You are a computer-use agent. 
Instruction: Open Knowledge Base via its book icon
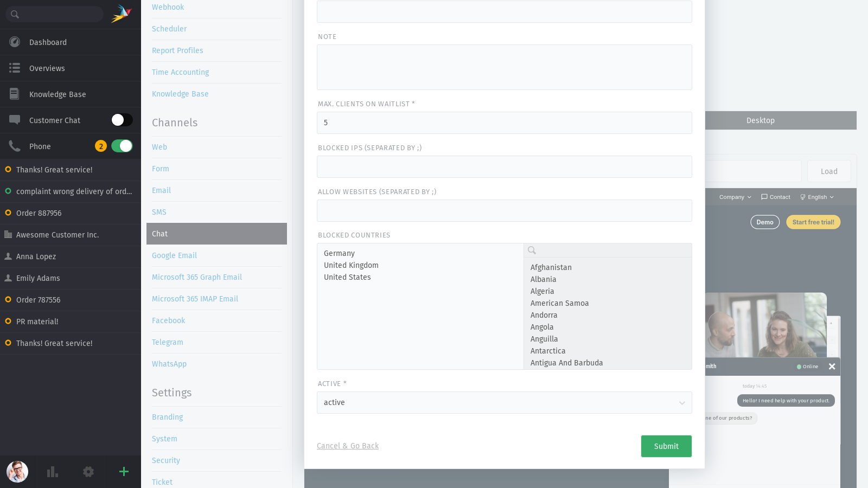[15, 94]
